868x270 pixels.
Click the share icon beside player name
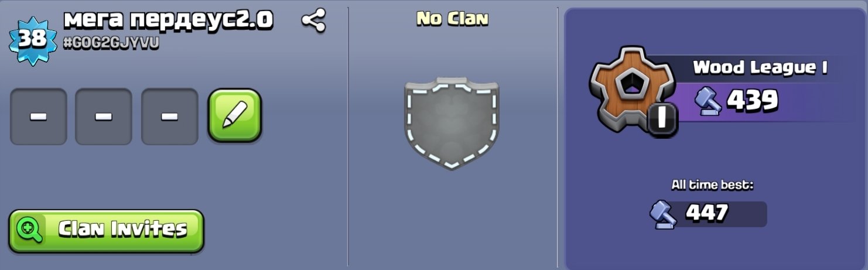(313, 21)
